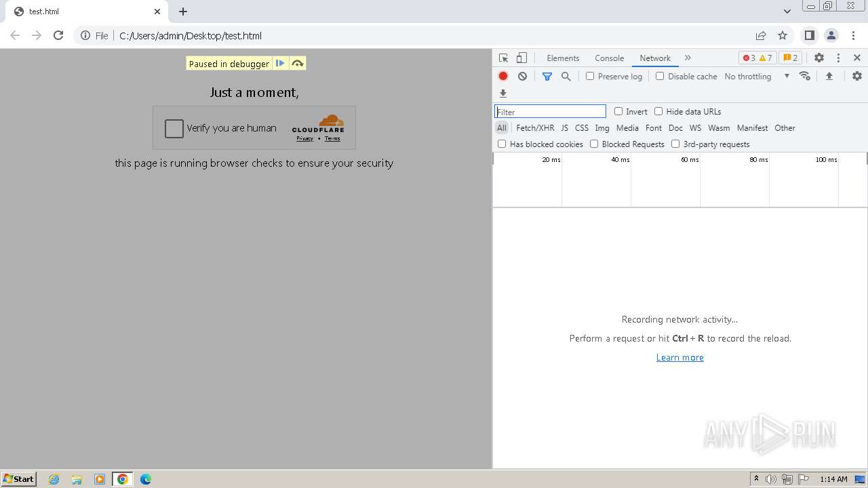The image size is (868, 488).
Task: Tick Verify you are human checkbox
Action: 174,128
